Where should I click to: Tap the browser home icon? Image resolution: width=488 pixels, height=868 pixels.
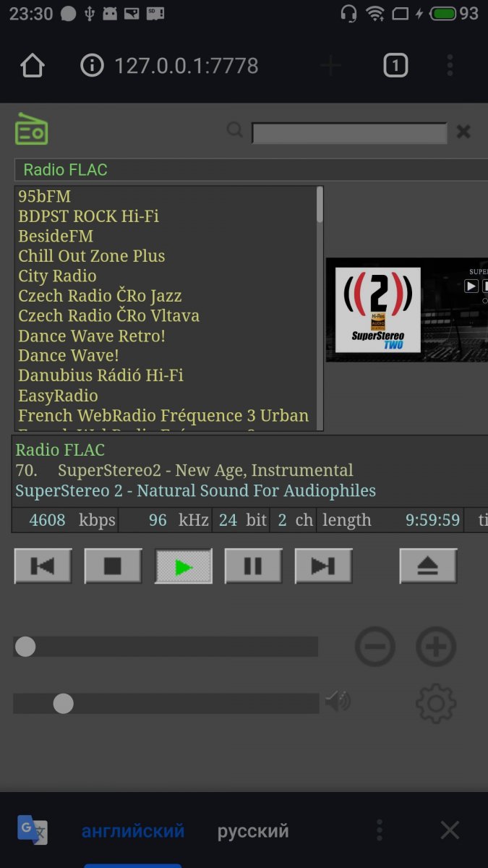click(33, 66)
